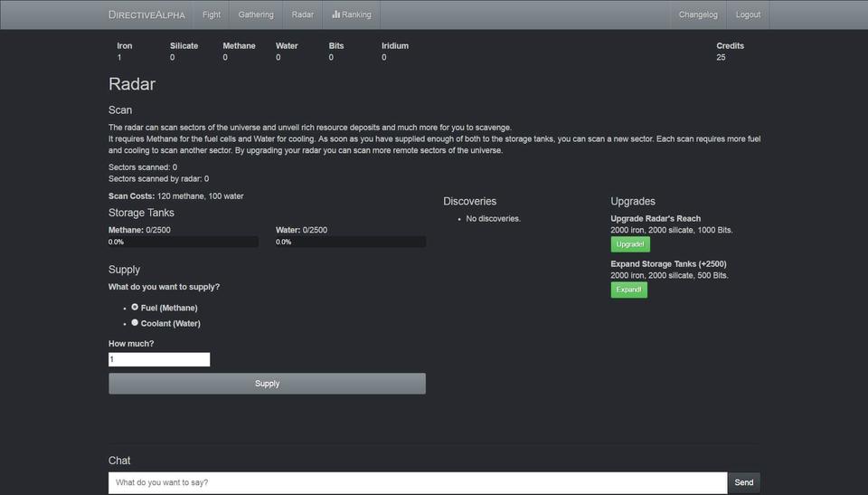Click Expand! for Storage Tanks

628,290
